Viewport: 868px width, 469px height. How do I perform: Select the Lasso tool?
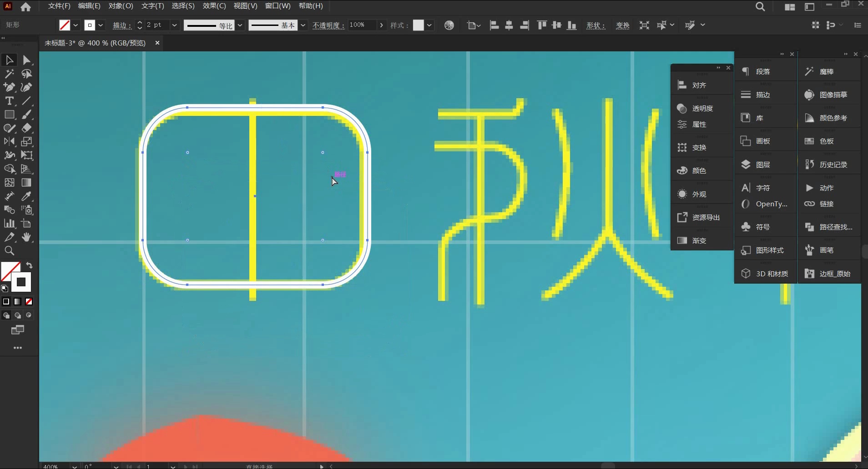point(26,74)
